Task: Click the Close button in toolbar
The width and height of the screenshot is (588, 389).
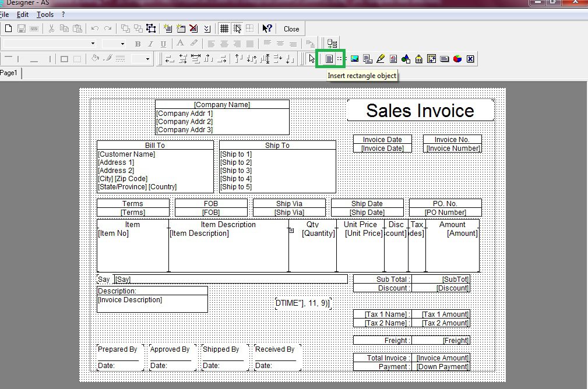Action: coord(291,29)
